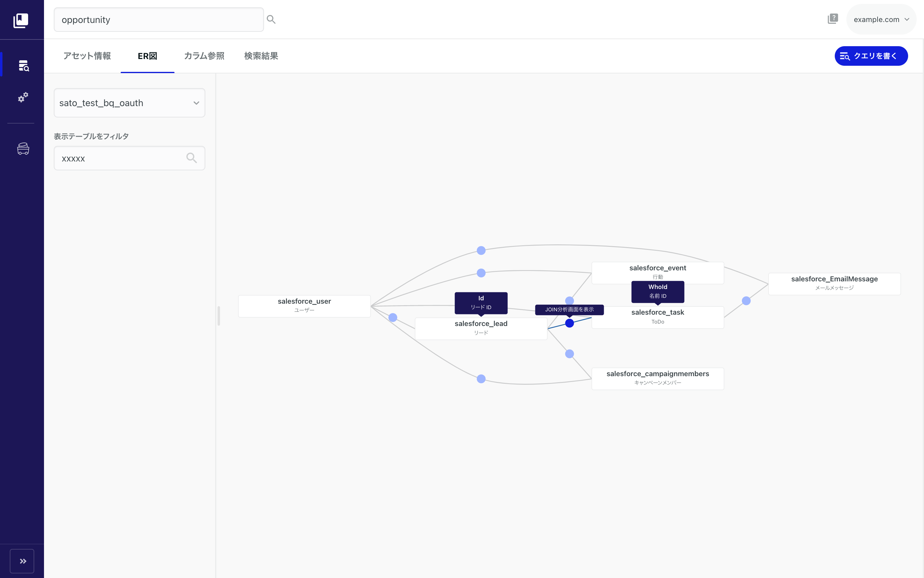Click the join dot on user–event curve
The image size is (924, 578).
coord(481,273)
